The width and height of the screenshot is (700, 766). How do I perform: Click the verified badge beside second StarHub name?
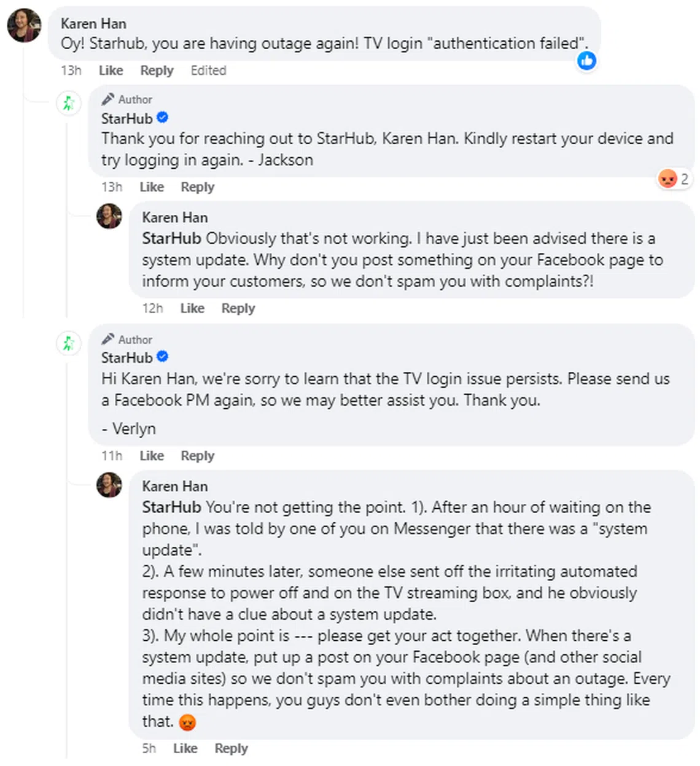click(163, 357)
